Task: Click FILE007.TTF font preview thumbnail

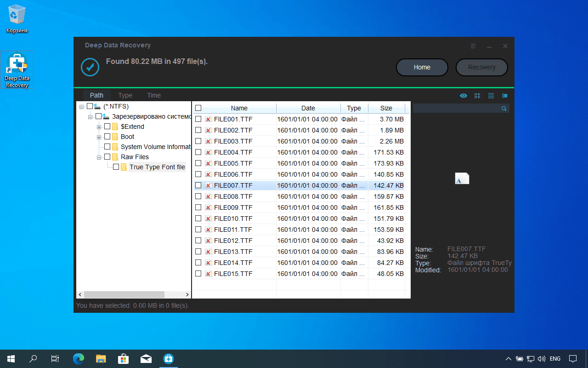Action: coord(462,178)
